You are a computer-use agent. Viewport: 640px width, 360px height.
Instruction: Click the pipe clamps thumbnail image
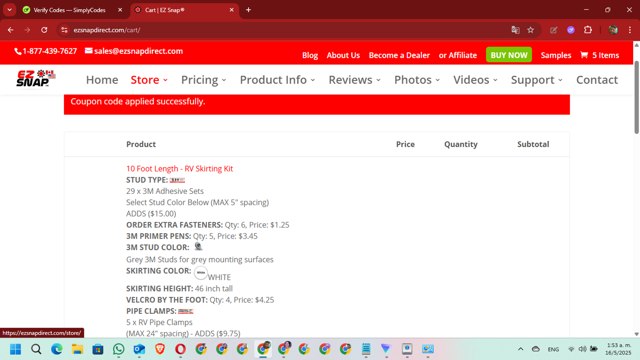tap(185, 311)
